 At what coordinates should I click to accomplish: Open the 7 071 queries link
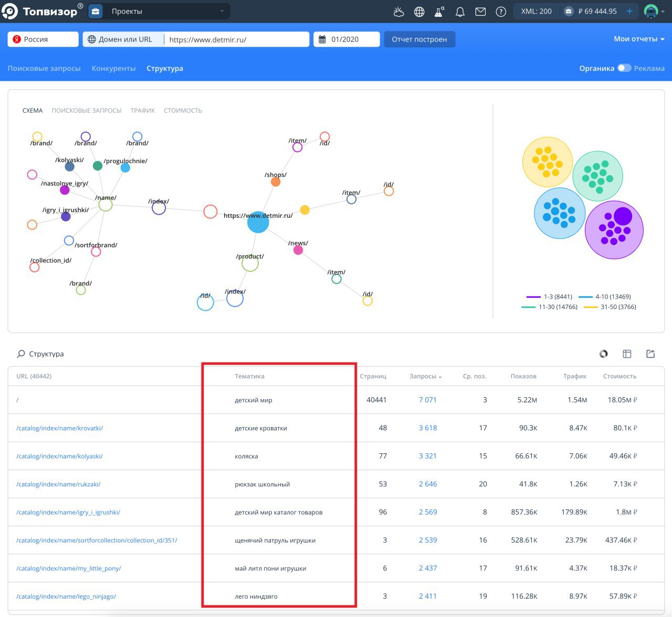click(x=428, y=400)
